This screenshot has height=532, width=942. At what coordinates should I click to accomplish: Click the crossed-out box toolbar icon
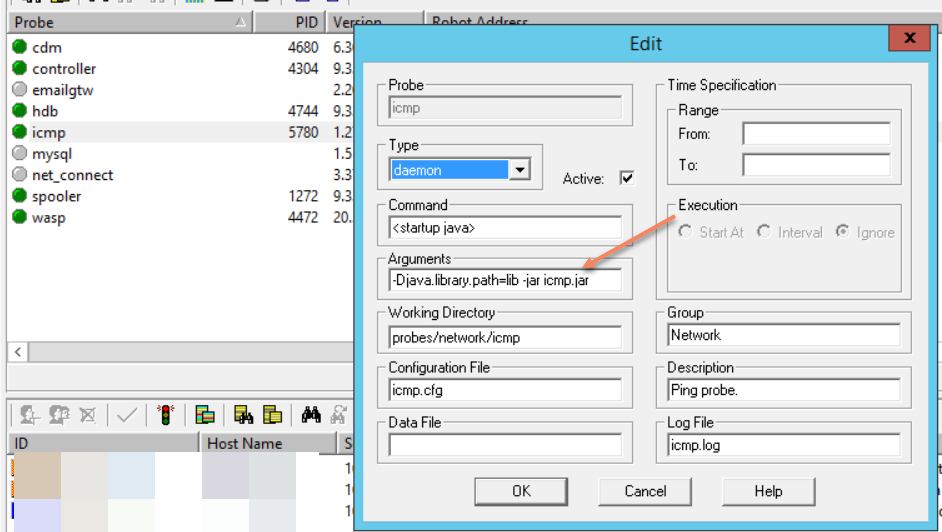[x=88, y=415]
